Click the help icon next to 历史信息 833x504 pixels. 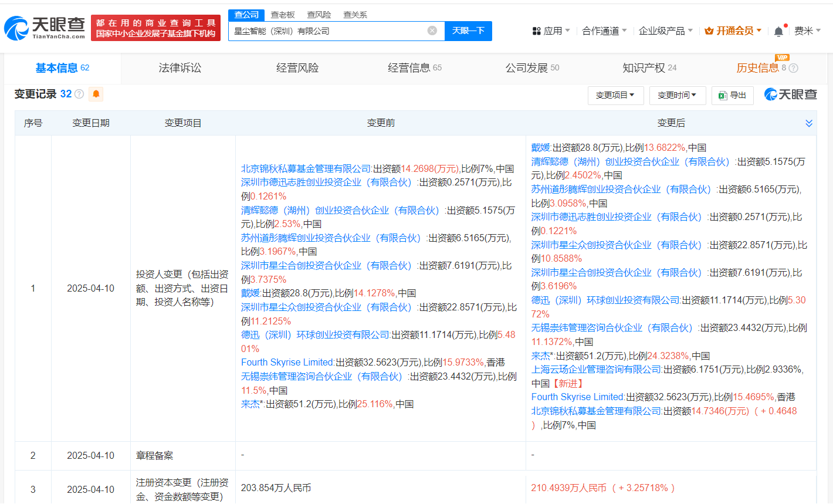click(794, 68)
